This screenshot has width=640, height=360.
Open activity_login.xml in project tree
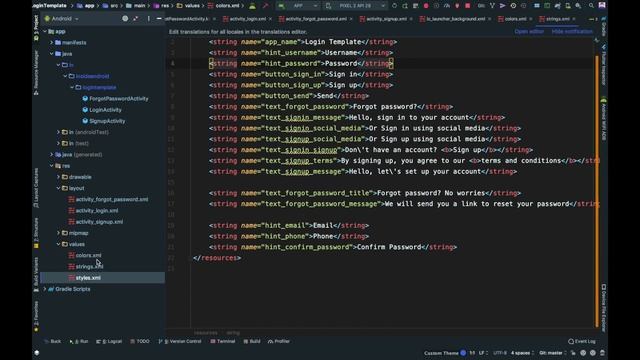click(x=93, y=211)
